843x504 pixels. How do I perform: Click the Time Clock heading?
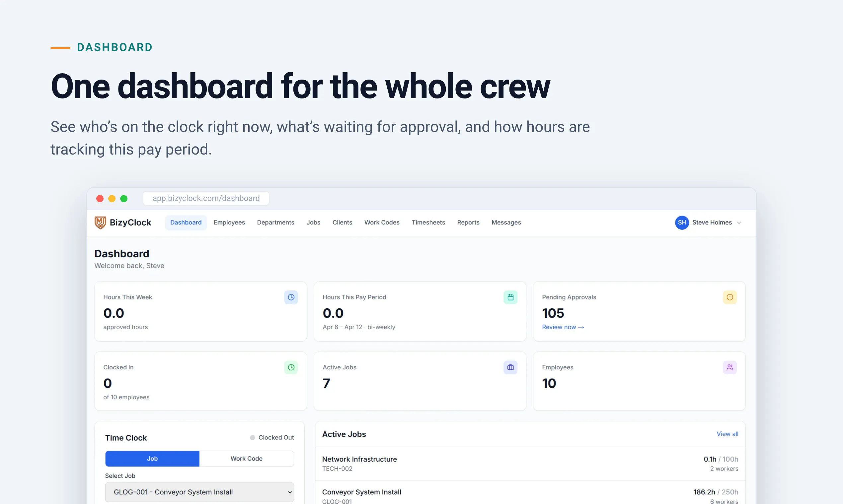(x=126, y=438)
